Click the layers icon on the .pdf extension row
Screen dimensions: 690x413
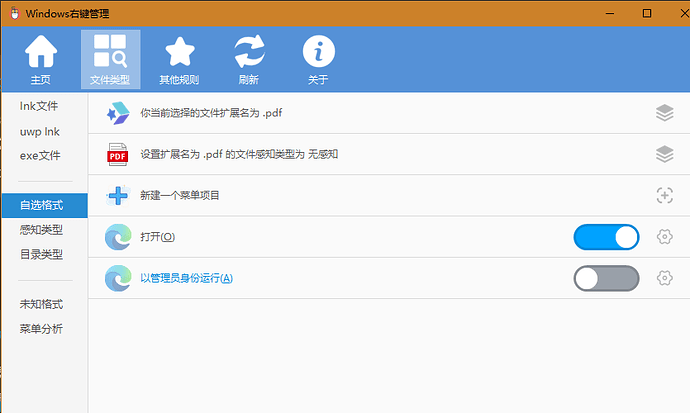664,113
